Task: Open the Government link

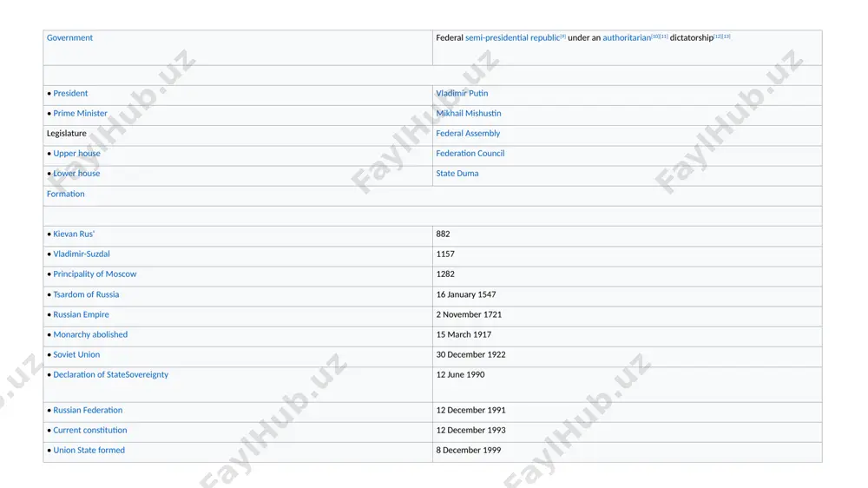Action: click(69, 37)
